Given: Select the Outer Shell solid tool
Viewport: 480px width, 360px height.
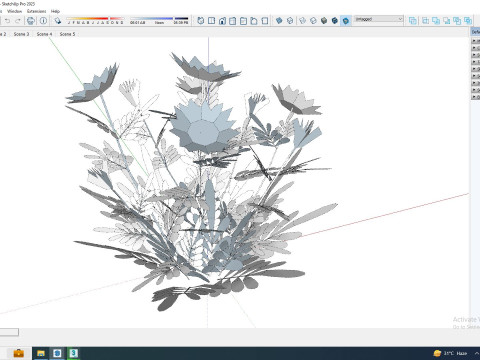Looking at the screenshot, I should tap(413, 21).
